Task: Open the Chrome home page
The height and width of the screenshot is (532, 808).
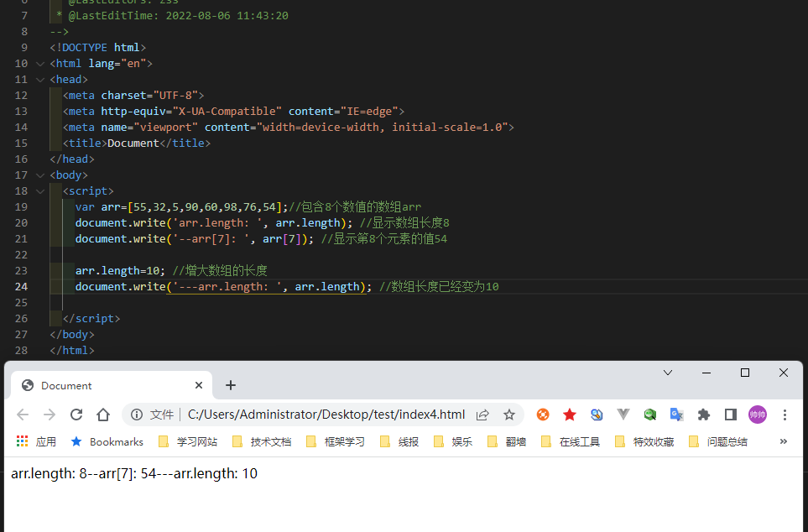Action: click(x=103, y=415)
